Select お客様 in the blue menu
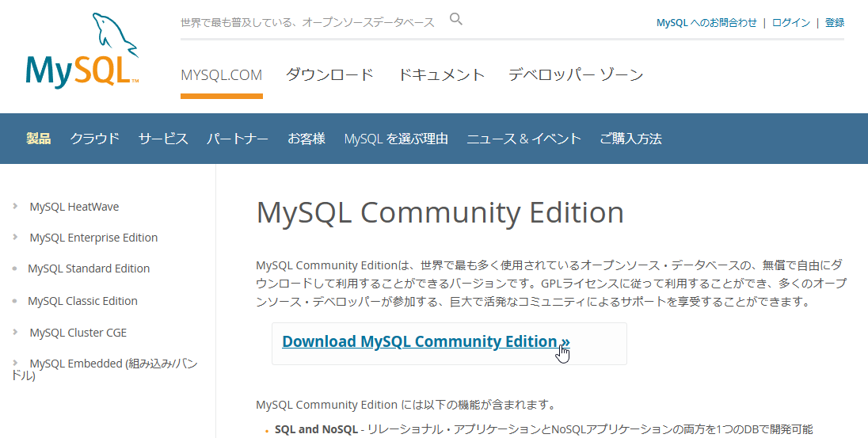868x438 pixels. (306, 139)
